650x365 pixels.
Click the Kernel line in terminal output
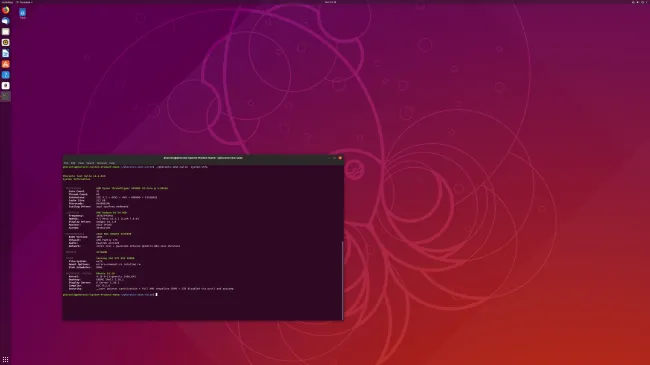pos(102,276)
